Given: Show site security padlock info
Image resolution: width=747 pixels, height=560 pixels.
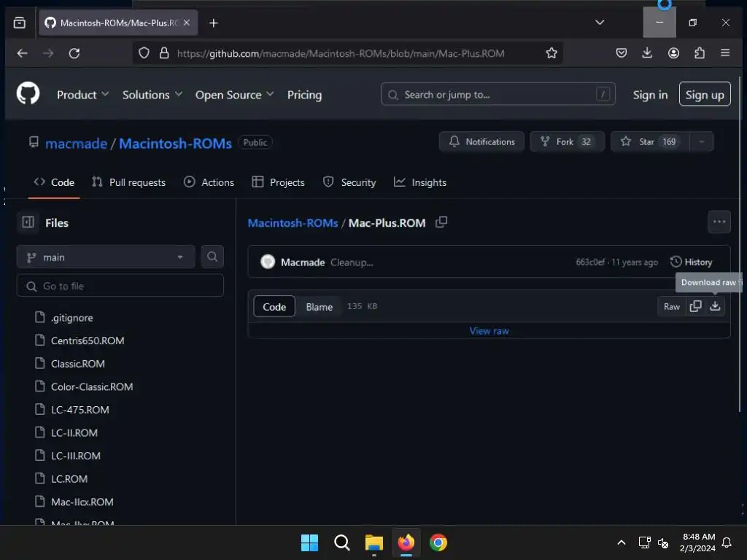Looking at the screenshot, I should tap(164, 52).
